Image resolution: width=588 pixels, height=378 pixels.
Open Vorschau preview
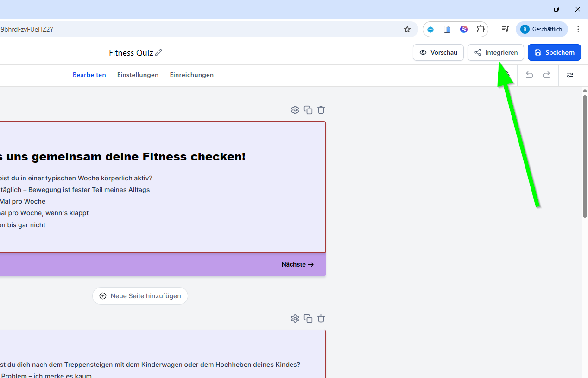click(x=438, y=52)
